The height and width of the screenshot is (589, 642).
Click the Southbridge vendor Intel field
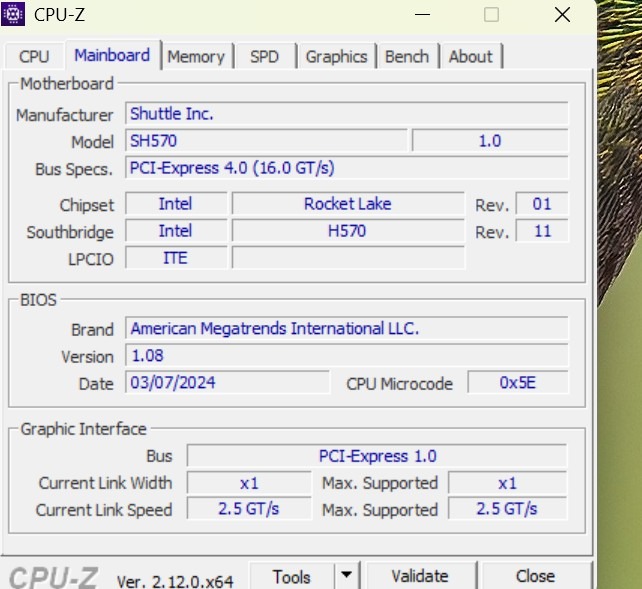coord(176,231)
